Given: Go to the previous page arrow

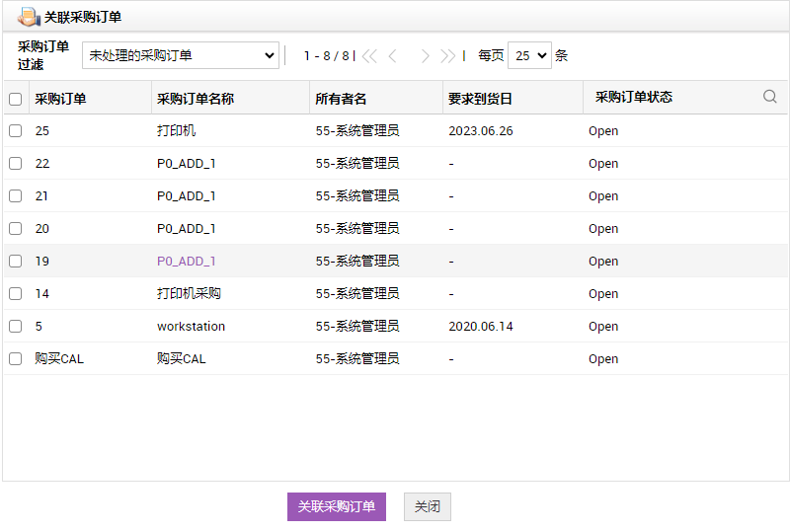Looking at the screenshot, I should [393, 56].
